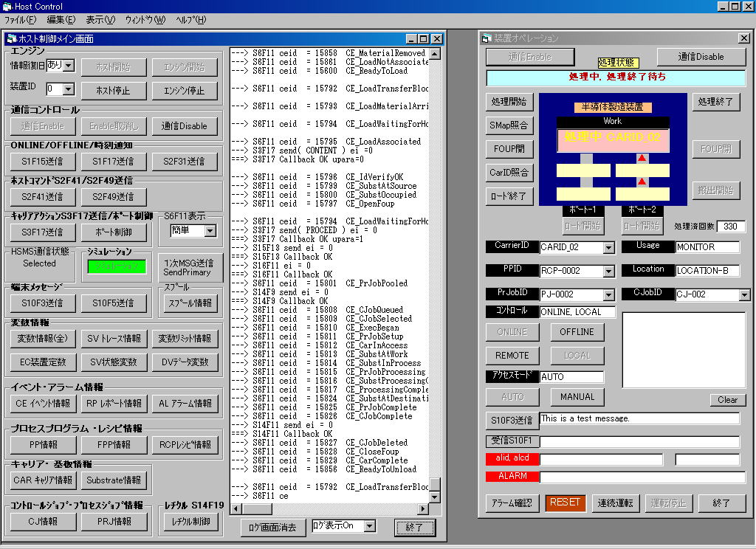Open PP情報
This screenshot has width=756, height=549.
coord(42,444)
